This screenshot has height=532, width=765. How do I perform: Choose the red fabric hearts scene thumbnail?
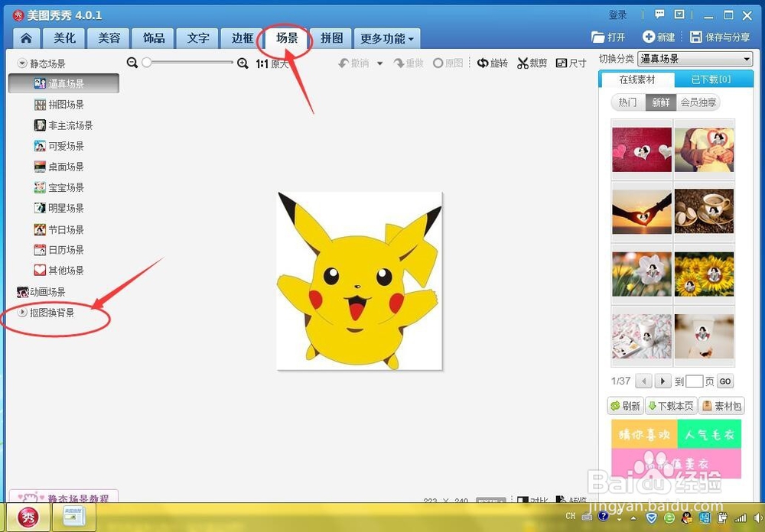[642, 150]
